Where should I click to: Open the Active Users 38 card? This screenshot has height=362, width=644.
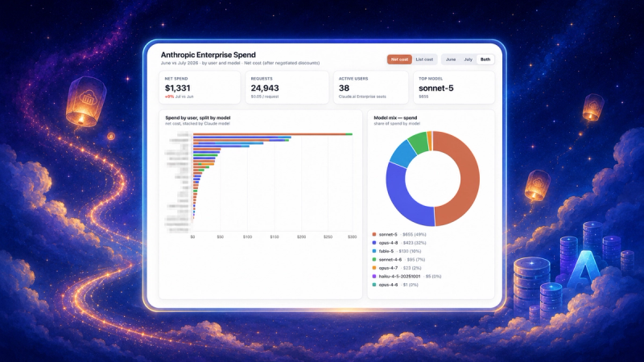coord(370,88)
